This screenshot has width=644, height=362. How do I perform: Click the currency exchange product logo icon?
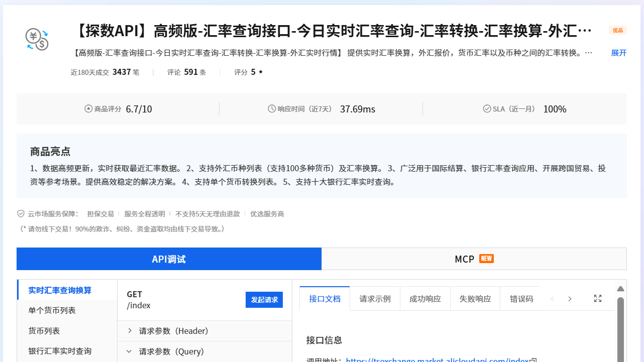pos(37,39)
